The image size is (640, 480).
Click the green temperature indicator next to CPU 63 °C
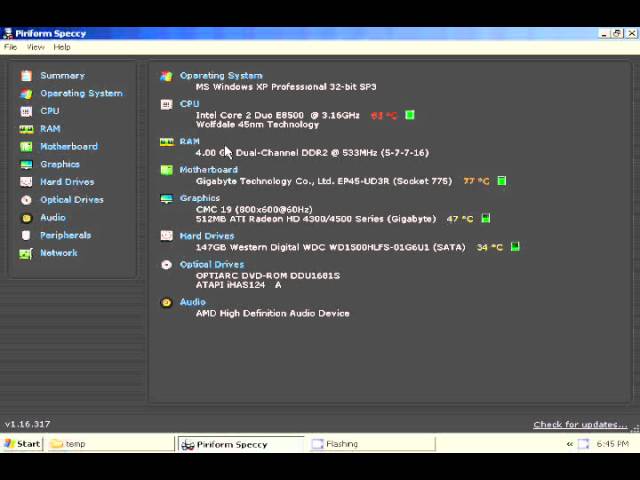coord(410,115)
